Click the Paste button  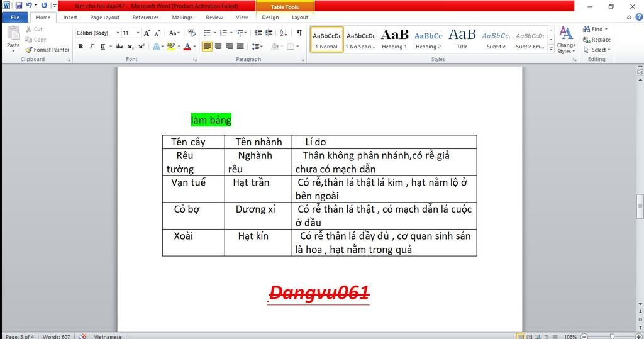pyautogui.click(x=13, y=39)
